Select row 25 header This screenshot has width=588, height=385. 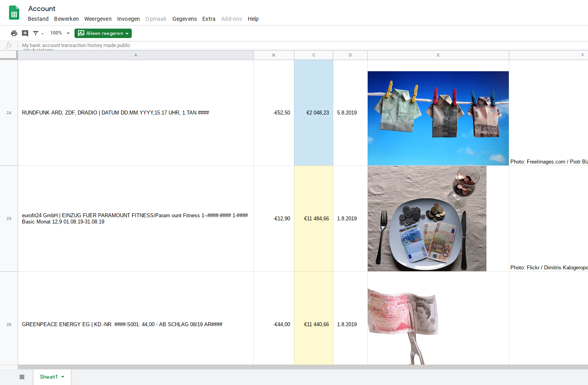pos(9,219)
